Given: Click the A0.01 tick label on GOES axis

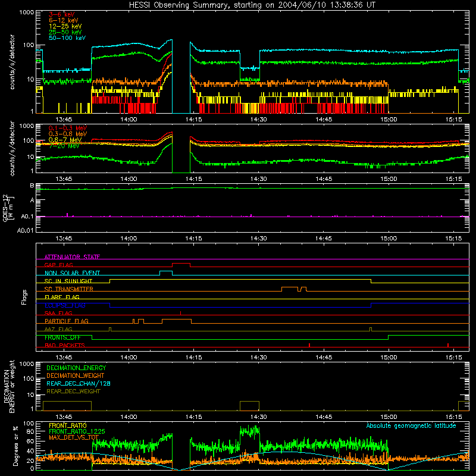Looking at the screenshot, I should click(x=25, y=230).
